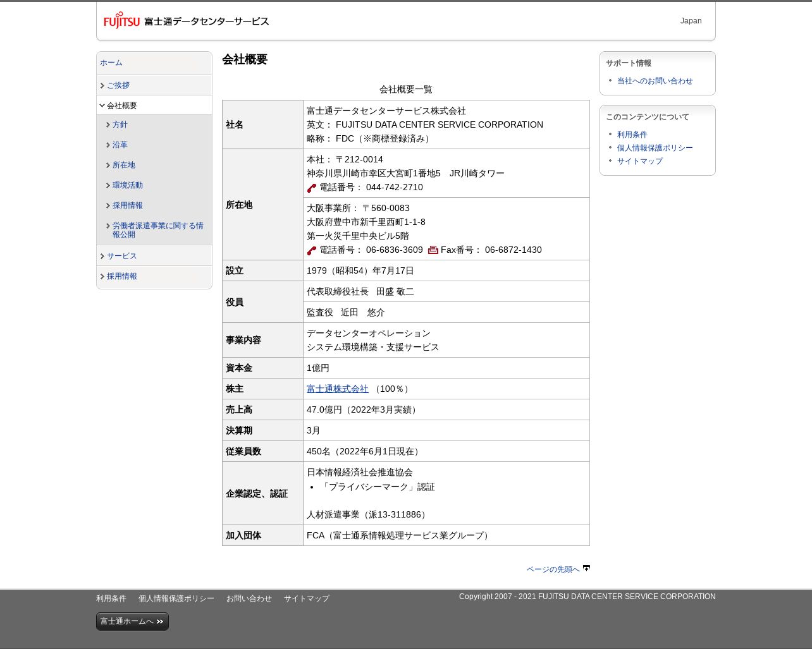Click 当社へのお問い合わせ link
Viewport: 812px width, 649px height.
click(655, 81)
